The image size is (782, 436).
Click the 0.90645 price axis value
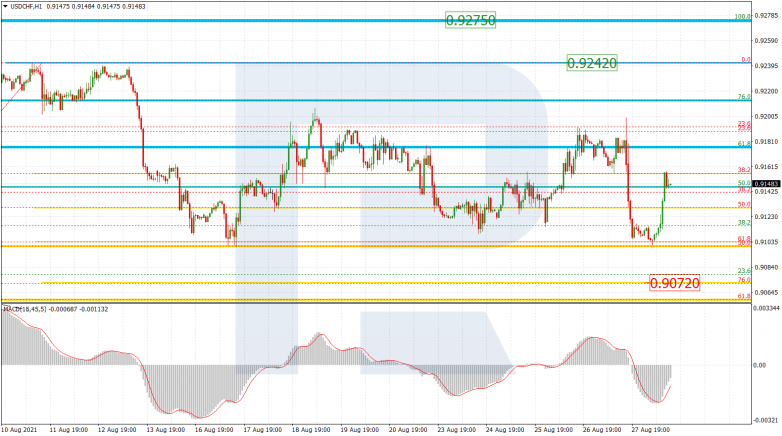(766, 292)
